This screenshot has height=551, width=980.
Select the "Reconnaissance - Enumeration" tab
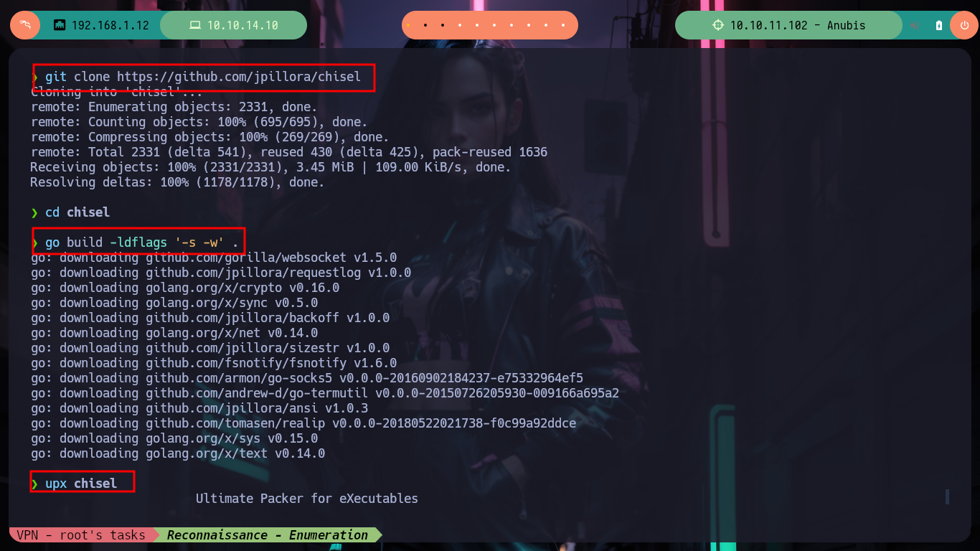(268, 534)
